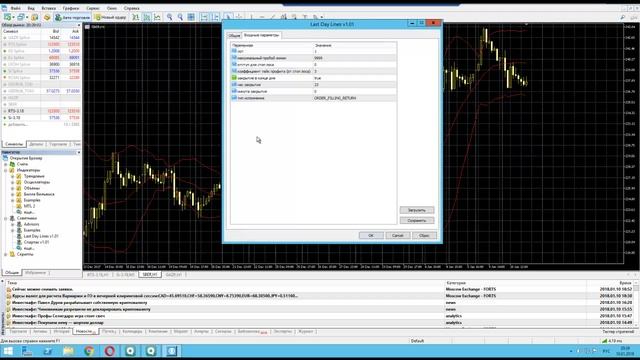Open the profiles dropdown arrow
Screen dimensions: 640x360
27,18
